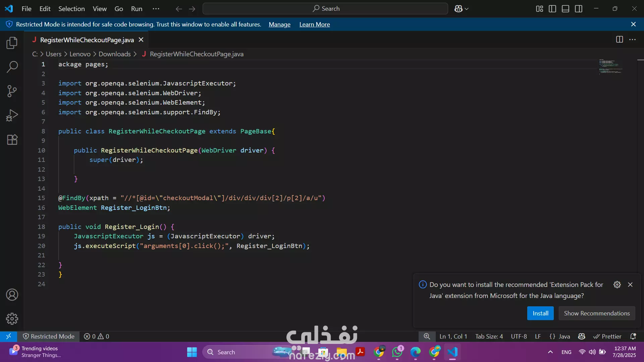Image resolution: width=644 pixels, height=362 pixels.
Task: Open the Run menu
Action: click(137, 9)
